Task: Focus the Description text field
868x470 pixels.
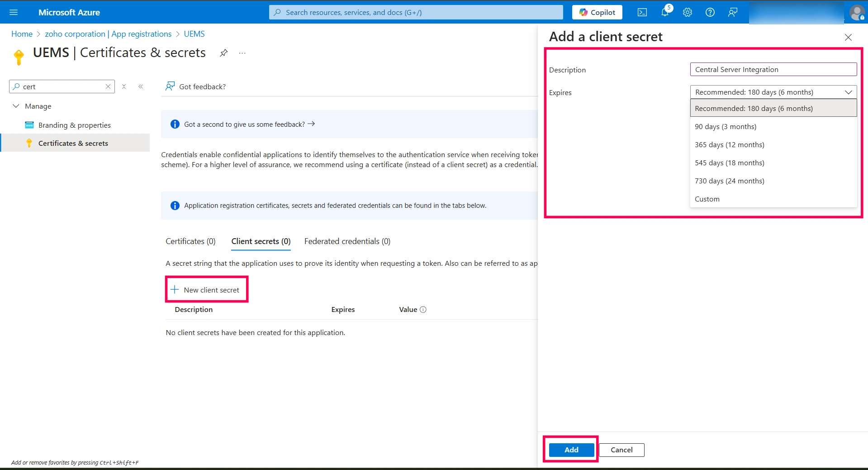Action: [x=773, y=69]
